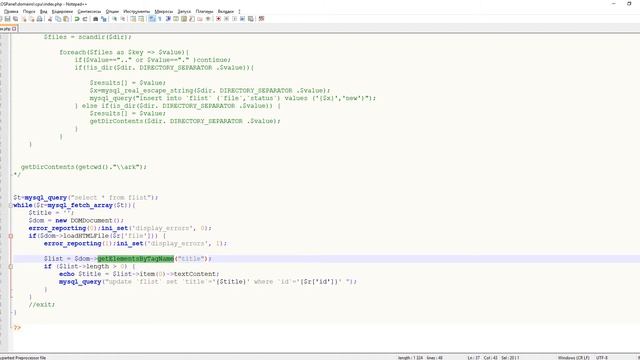
Task: Start macro recording with red icon
Action: [x=218, y=19]
